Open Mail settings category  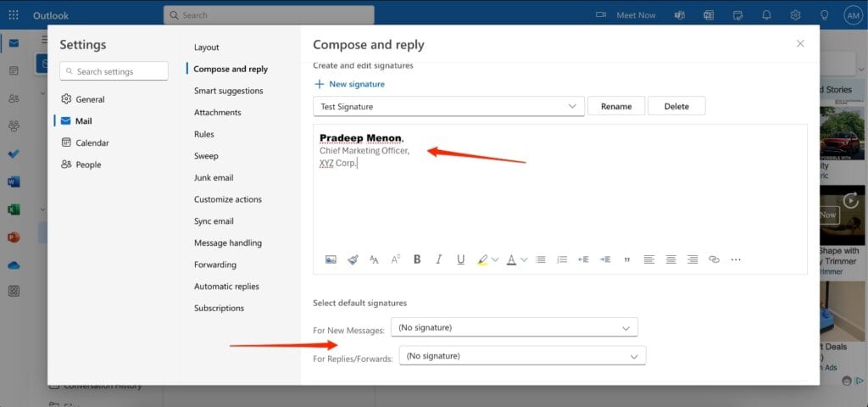76,120
